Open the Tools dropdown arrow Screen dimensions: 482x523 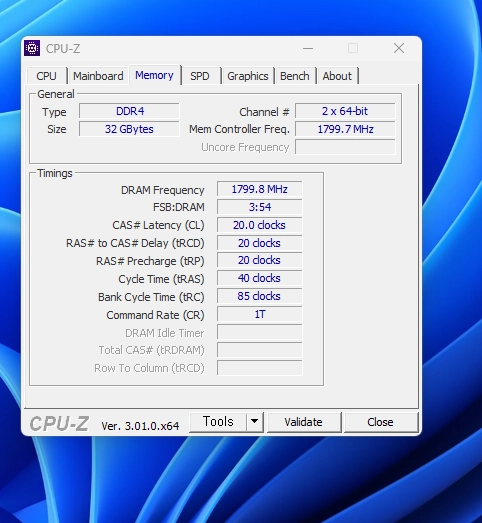click(x=255, y=422)
